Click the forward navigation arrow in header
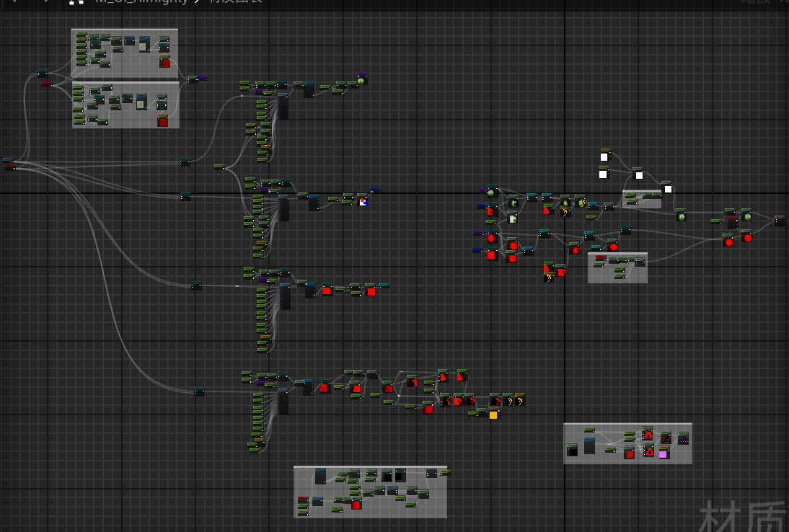The width and height of the screenshot is (789, 532). [47, 2]
